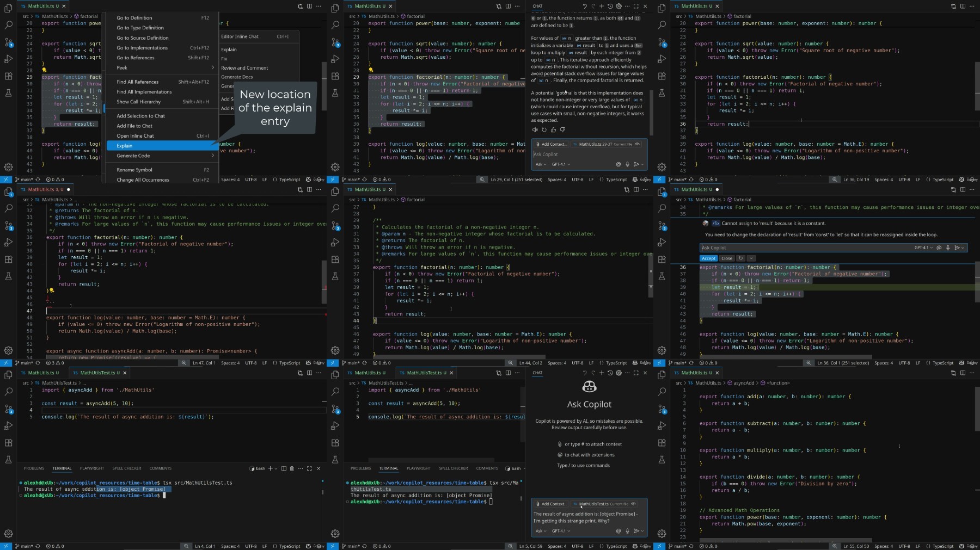Image resolution: width=980 pixels, height=550 pixels.
Task: Send the 'strange print' chat message
Action: pos(636,531)
